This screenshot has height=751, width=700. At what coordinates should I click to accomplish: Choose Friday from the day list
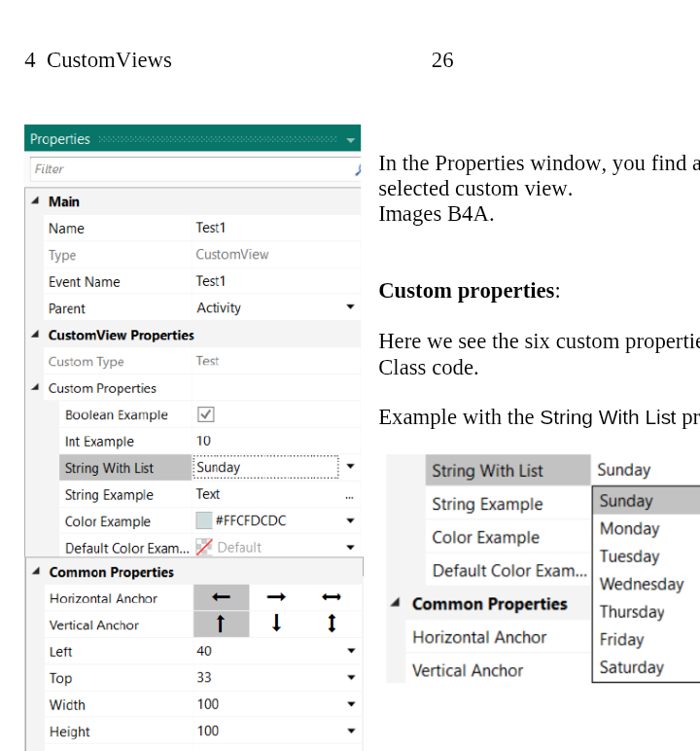tap(622, 639)
